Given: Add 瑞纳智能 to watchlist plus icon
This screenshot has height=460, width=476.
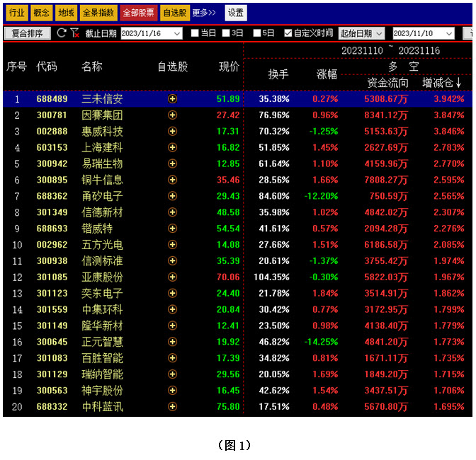Looking at the screenshot, I should click(x=172, y=374).
